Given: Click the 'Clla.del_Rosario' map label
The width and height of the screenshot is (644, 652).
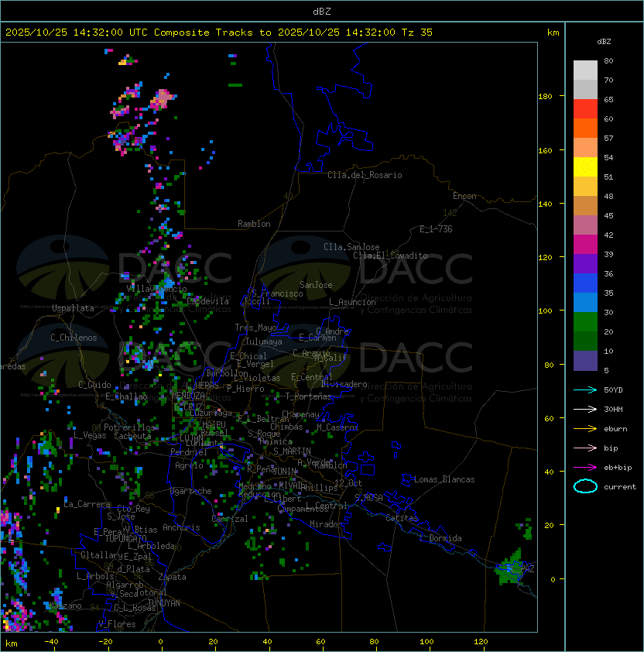Looking at the screenshot, I should coord(365,175).
